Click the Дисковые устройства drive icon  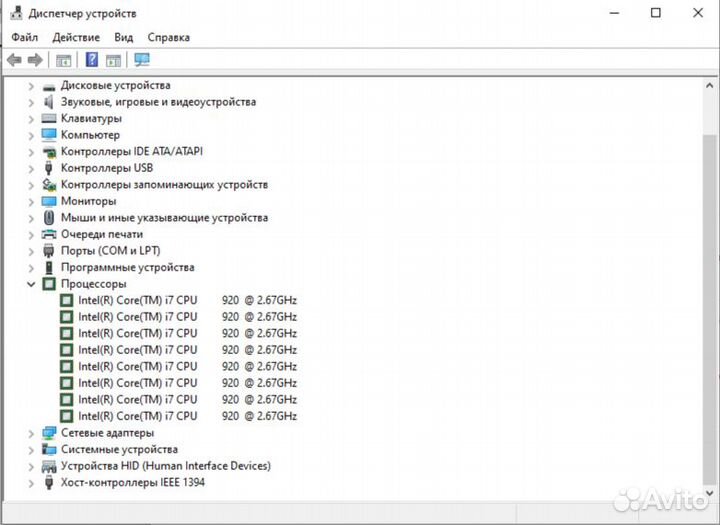(x=49, y=86)
